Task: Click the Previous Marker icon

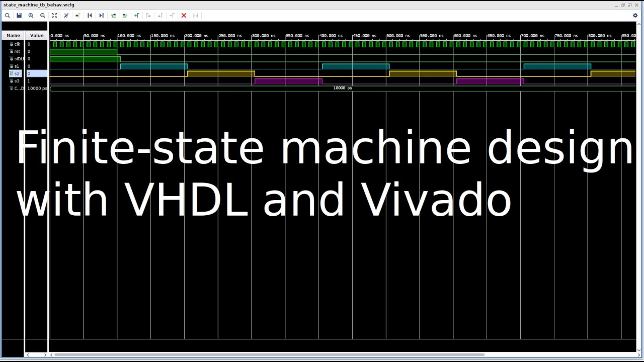Action: point(148,16)
